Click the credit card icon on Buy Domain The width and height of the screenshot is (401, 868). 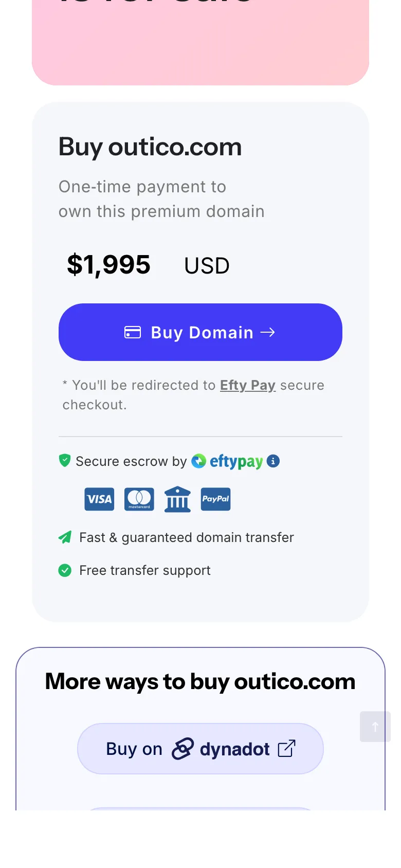point(133,332)
